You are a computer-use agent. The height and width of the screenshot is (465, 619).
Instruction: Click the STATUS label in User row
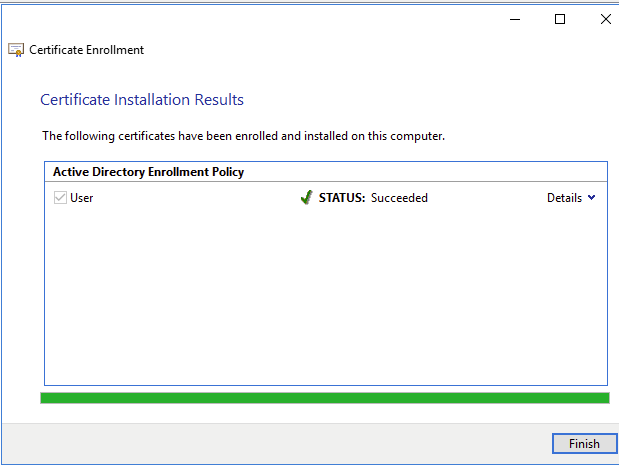pos(342,198)
